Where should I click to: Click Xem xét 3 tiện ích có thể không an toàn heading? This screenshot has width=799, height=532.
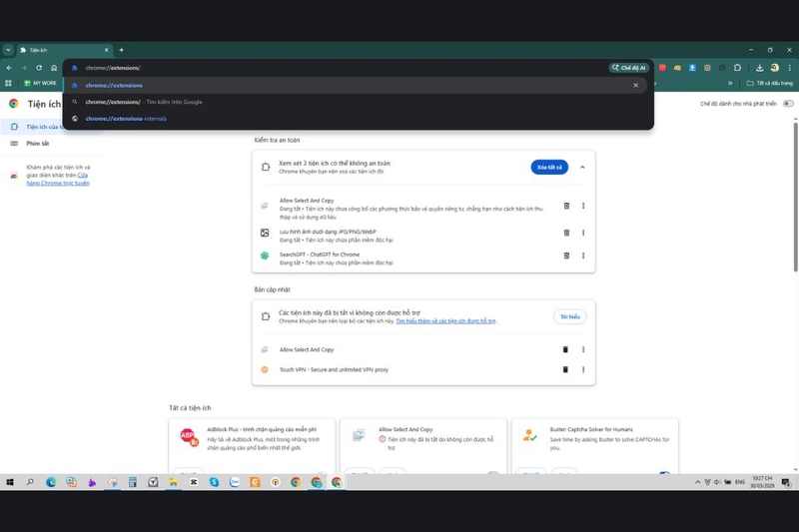[335, 164]
